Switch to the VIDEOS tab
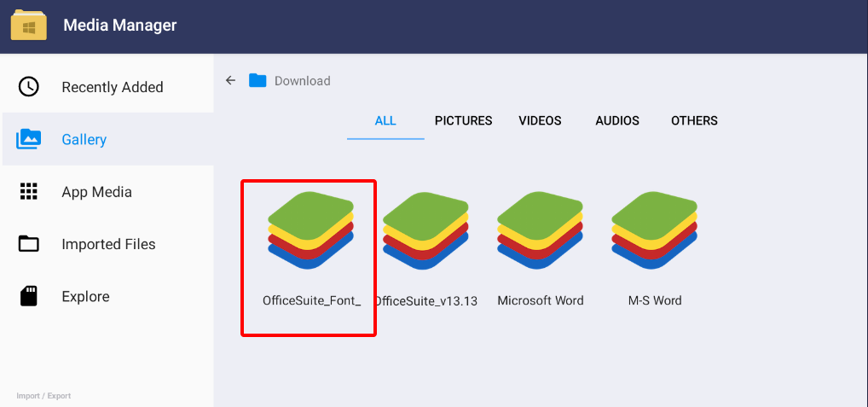This screenshot has width=868, height=407. point(540,120)
